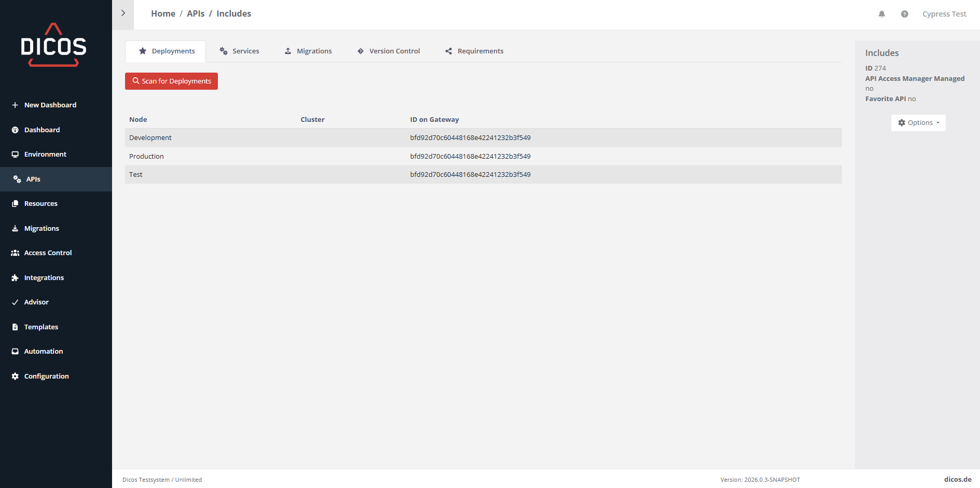
Task: Select the Development node row
Action: click(x=484, y=138)
